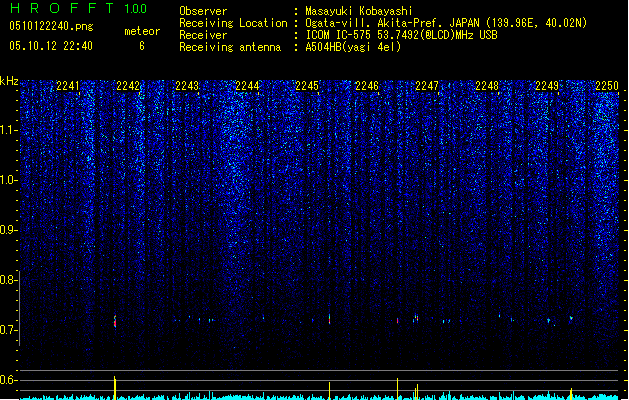The width and height of the screenshot is (629, 400).
Task: Click the 2248 time marker
Action: (x=487, y=86)
